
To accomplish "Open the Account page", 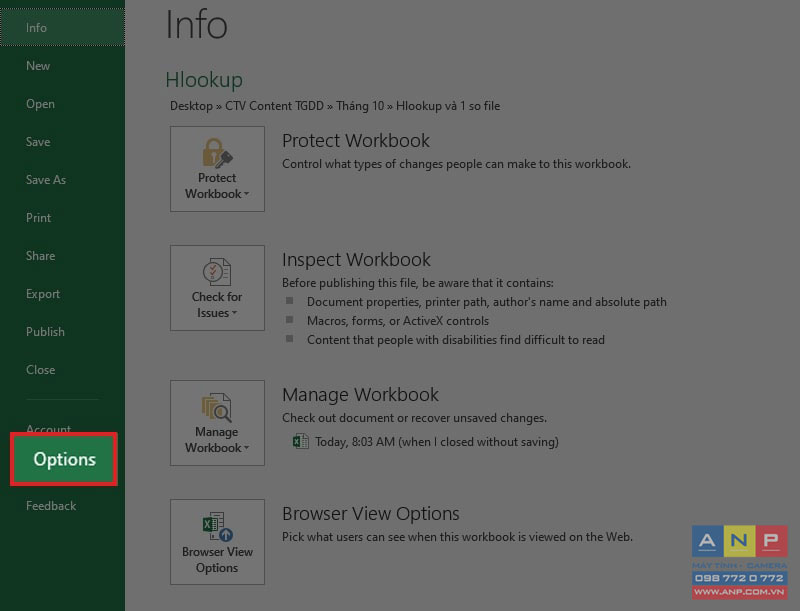I will point(48,428).
